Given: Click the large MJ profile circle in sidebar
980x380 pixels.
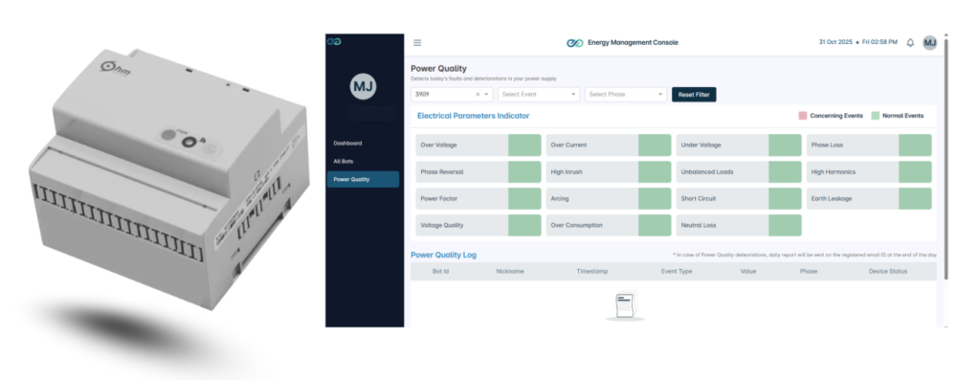Looking at the screenshot, I should [363, 87].
